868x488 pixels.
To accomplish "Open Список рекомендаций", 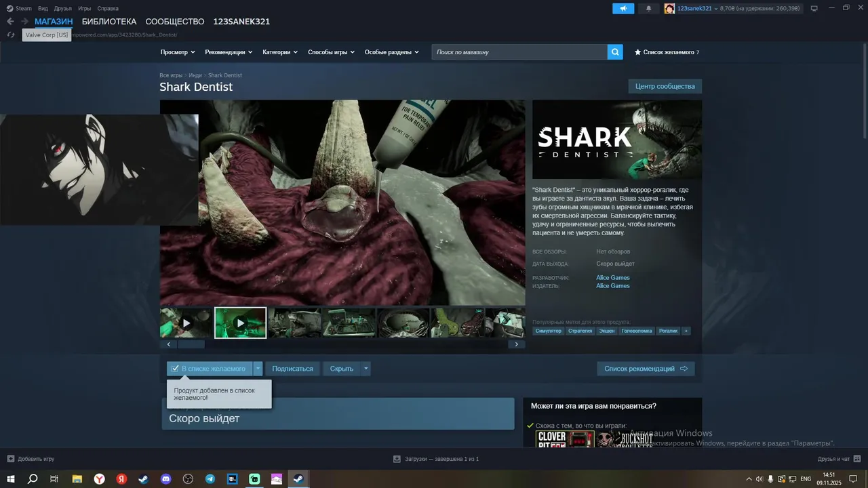I will pyautogui.click(x=646, y=369).
